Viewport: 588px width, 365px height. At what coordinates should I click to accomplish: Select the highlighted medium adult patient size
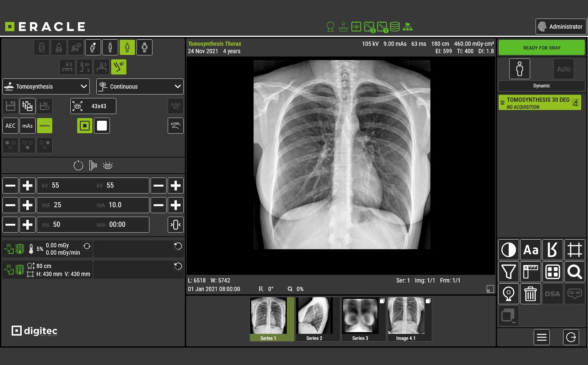click(127, 47)
